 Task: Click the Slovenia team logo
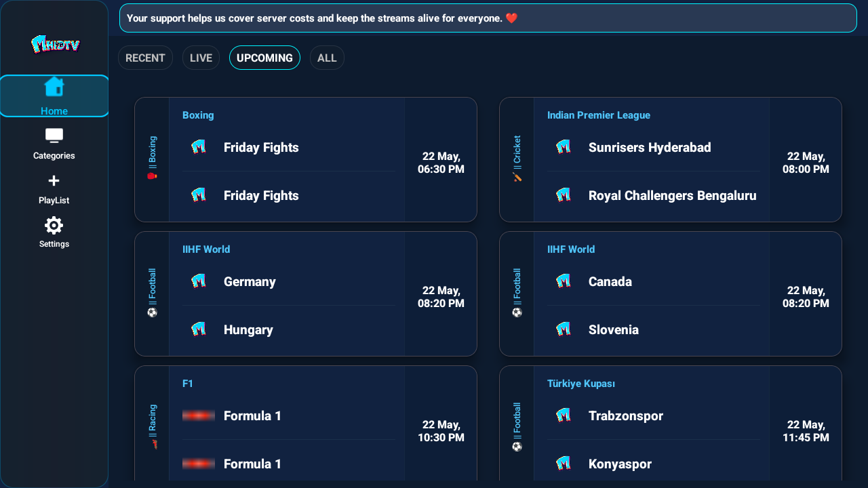564,329
